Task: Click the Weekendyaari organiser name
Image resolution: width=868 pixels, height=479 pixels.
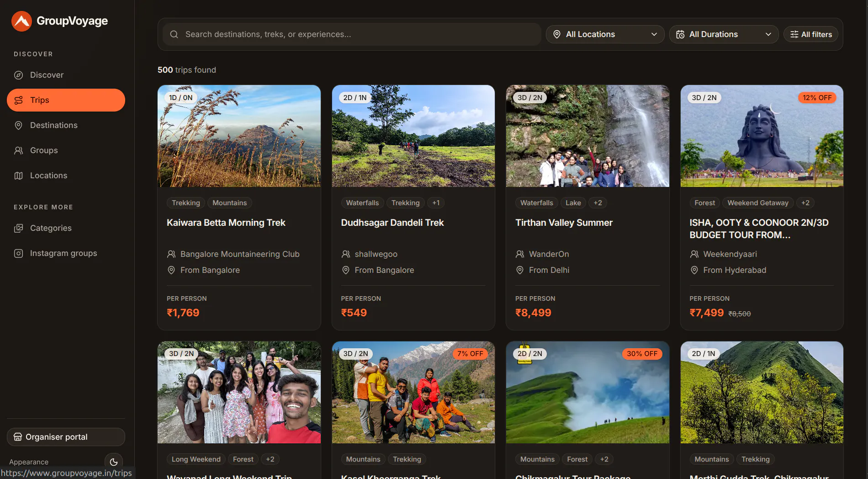Action: (x=730, y=254)
